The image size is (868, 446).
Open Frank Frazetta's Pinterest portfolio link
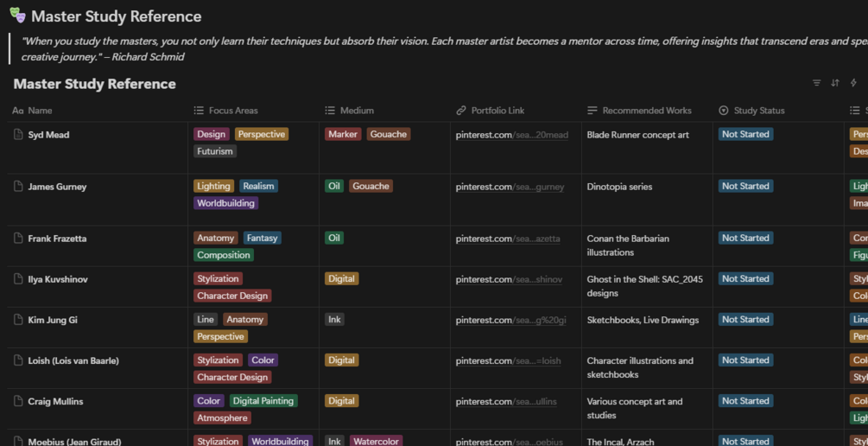coord(508,239)
